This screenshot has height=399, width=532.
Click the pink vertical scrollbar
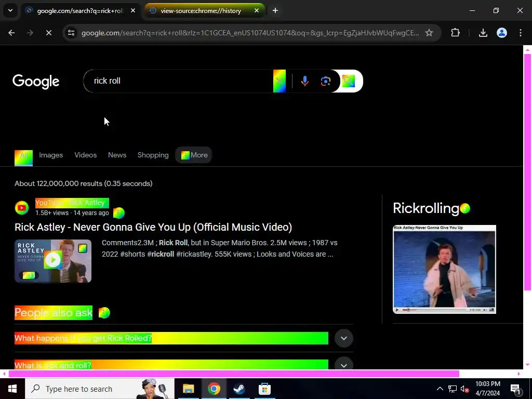click(527, 172)
